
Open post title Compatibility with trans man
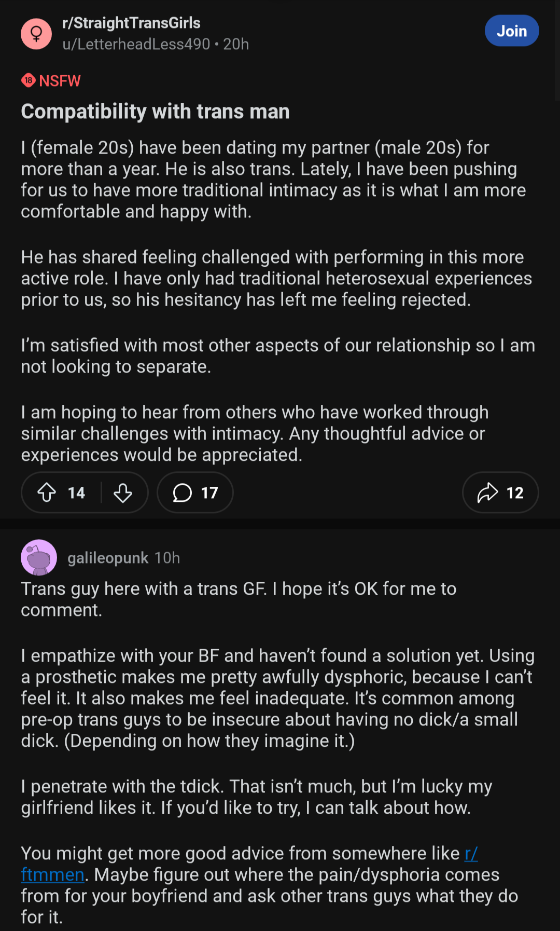[x=155, y=112]
